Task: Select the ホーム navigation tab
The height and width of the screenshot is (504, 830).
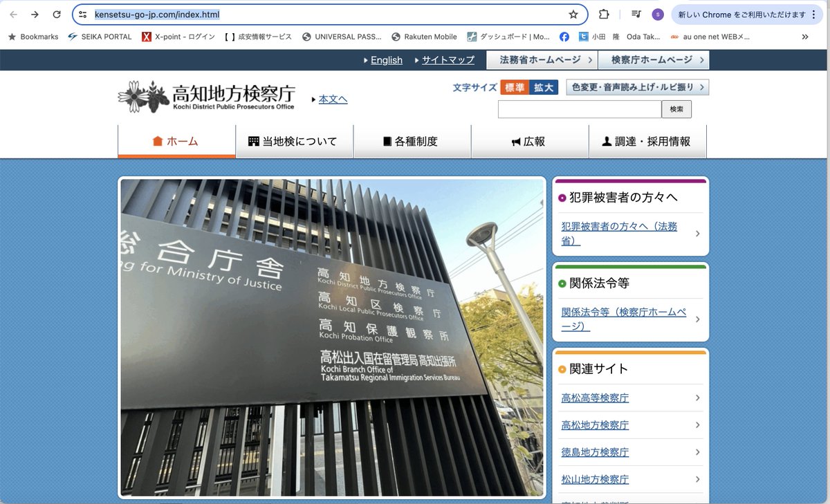Action: 176,141
